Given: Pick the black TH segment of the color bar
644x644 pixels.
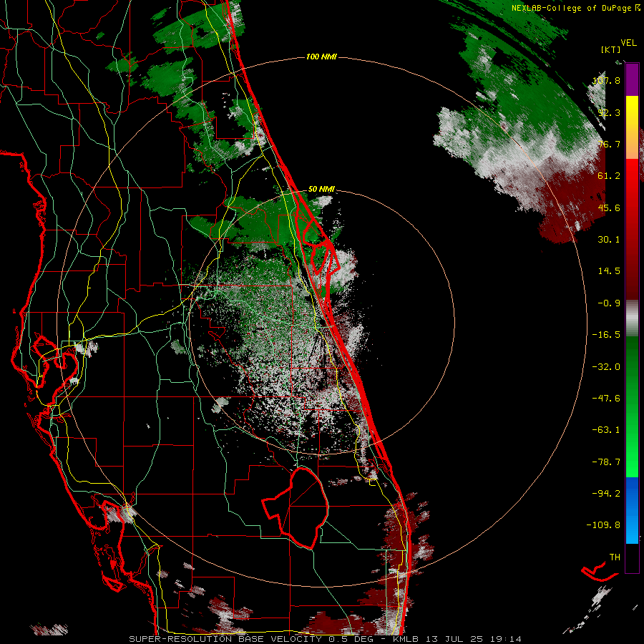Looking at the screenshot, I should (632, 557).
